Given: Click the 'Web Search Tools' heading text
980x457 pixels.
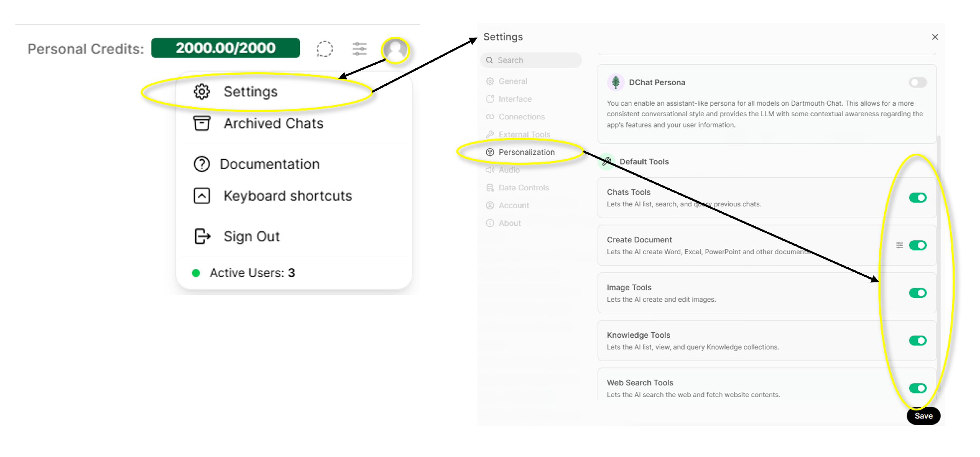Looking at the screenshot, I should click(640, 382).
